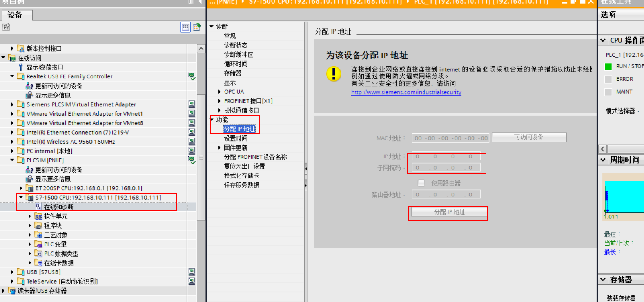Click 显示更多信息 icon under PLCSIM
Image resolution: width=644 pixels, height=302 pixels.
29,179
